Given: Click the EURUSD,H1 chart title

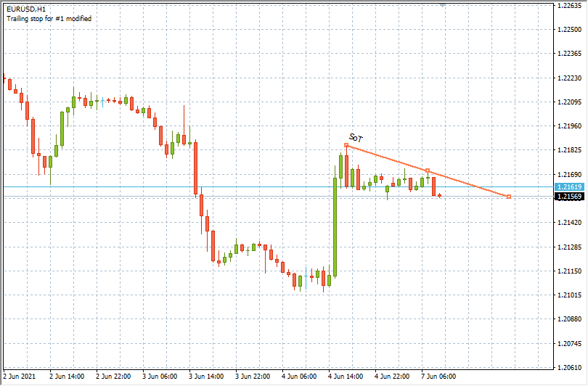Looking at the screenshot, I should pyautogui.click(x=26, y=9).
